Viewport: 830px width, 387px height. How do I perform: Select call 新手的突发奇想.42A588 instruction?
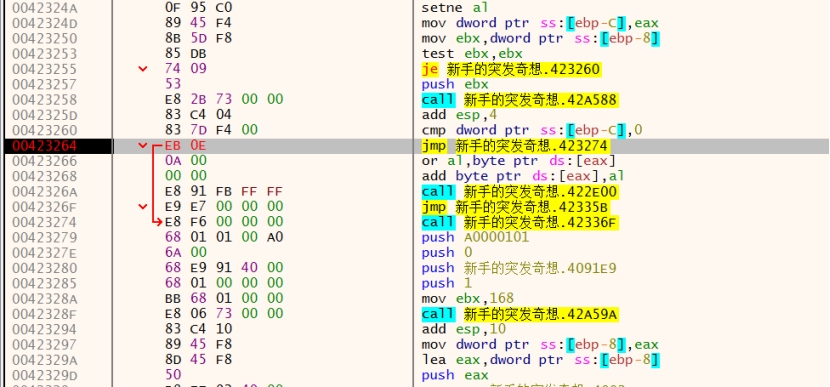click(x=520, y=100)
